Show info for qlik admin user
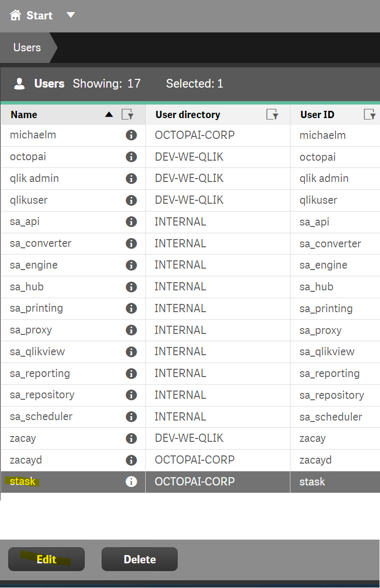 (131, 179)
